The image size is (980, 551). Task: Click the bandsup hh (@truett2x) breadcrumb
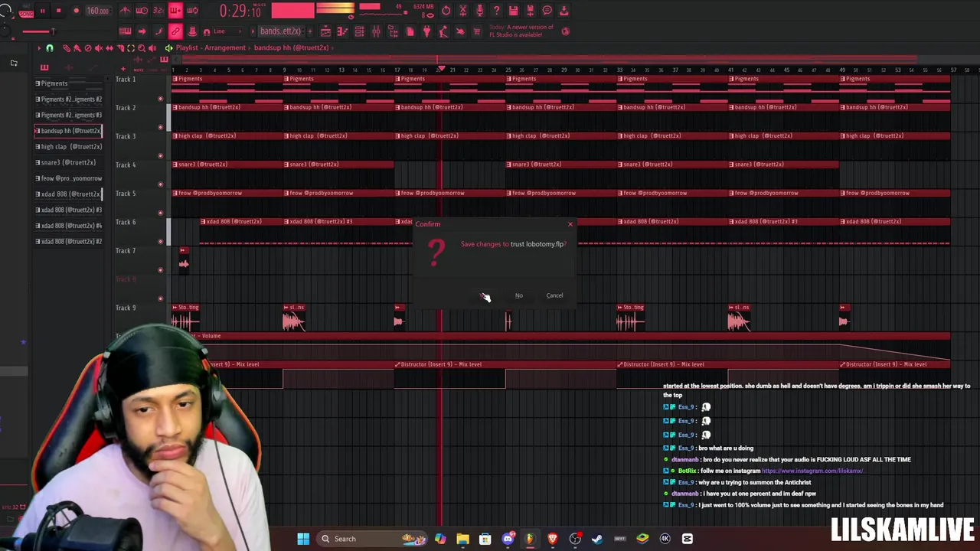[x=291, y=47]
